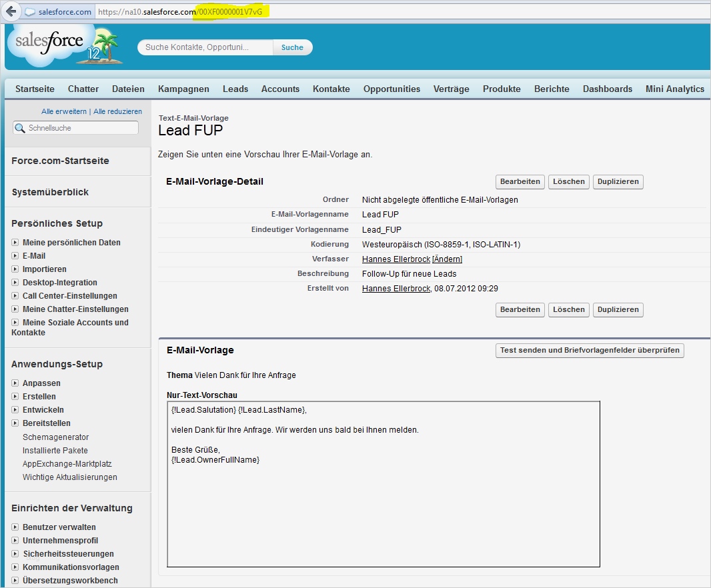Image resolution: width=711 pixels, height=588 pixels.
Task: Click the Follow-Up für neue Leads description
Action: coord(409,274)
